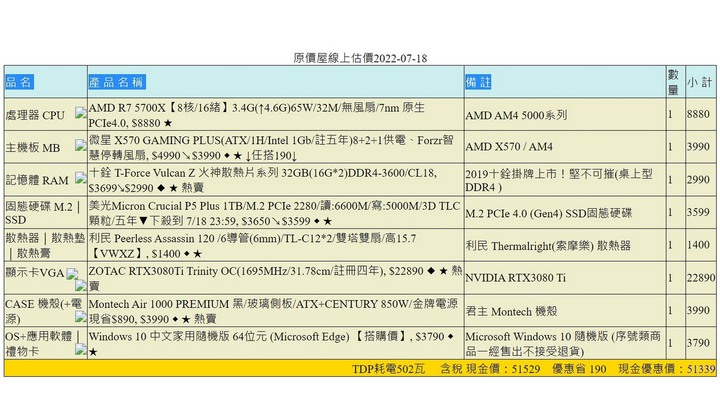Click the 記憶體 RAM category label
720x405 pixels.
37,180
